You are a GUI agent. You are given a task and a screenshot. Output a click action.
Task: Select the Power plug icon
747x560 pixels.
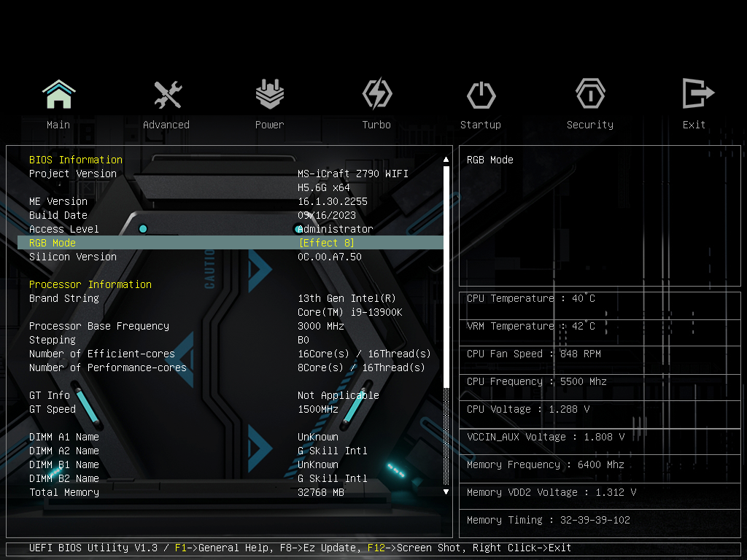[x=270, y=94]
